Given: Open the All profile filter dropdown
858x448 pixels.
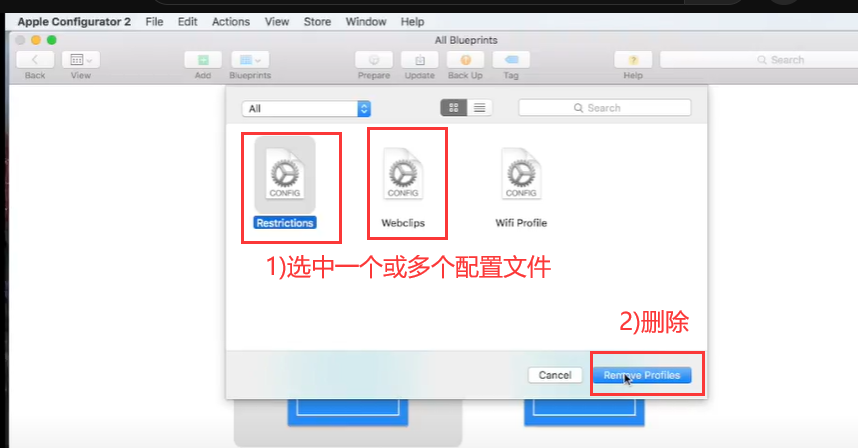Looking at the screenshot, I should click(306, 108).
